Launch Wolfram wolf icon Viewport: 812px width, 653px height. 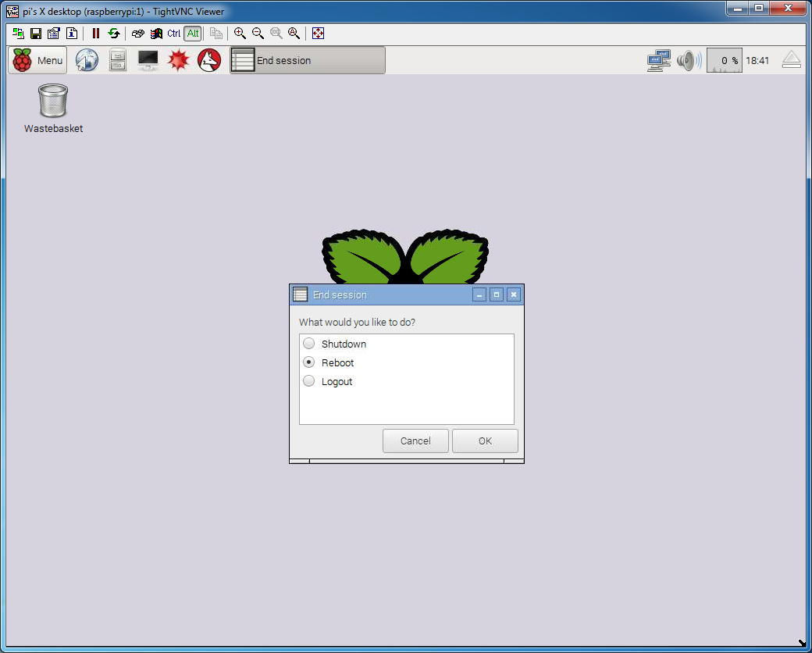tap(209, 60)
